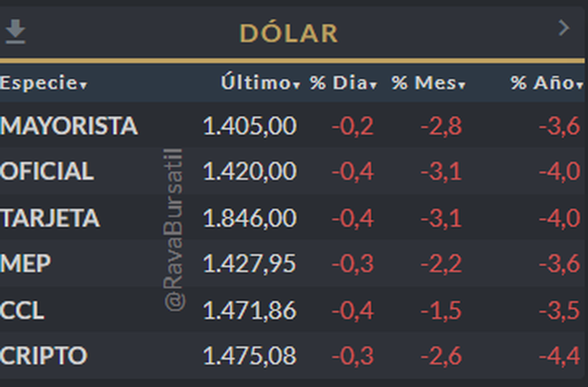Click the right chevron arrow next to DÓLAR
The image size is (588, 387).
(x=564, y=28)
